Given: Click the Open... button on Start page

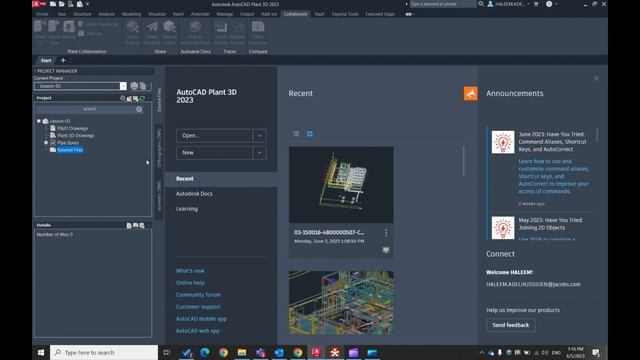Looking at the screenshot, I should [x=214, y=136].
